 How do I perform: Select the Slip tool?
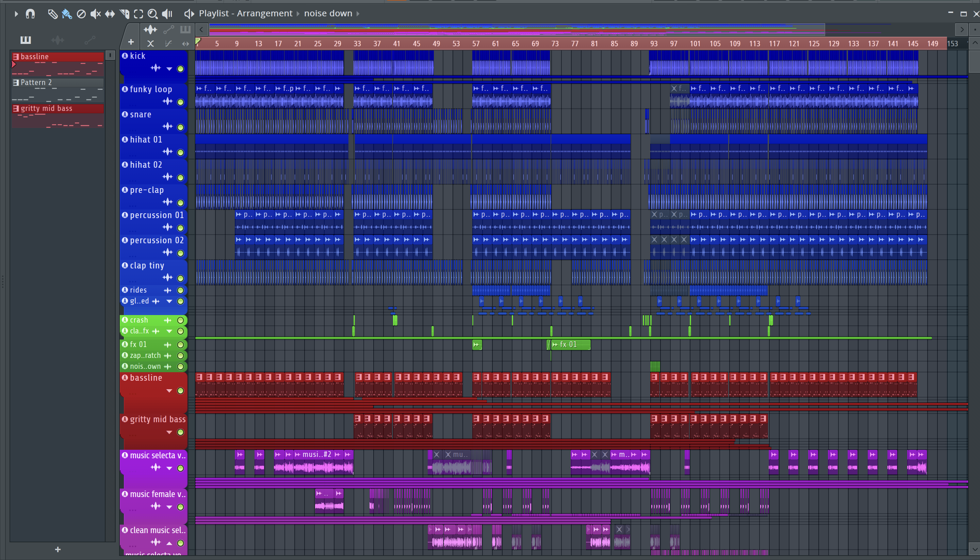point(110,14)
